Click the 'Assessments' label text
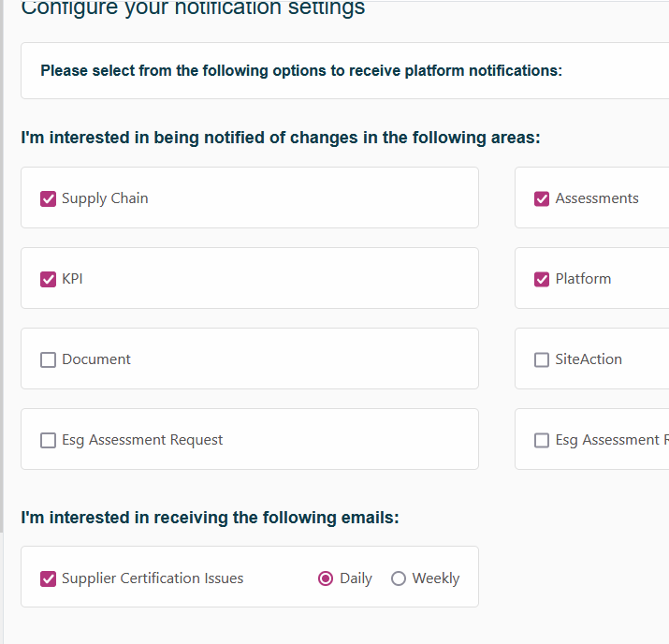This screenshot has width=669, height=644. point(597,198)
